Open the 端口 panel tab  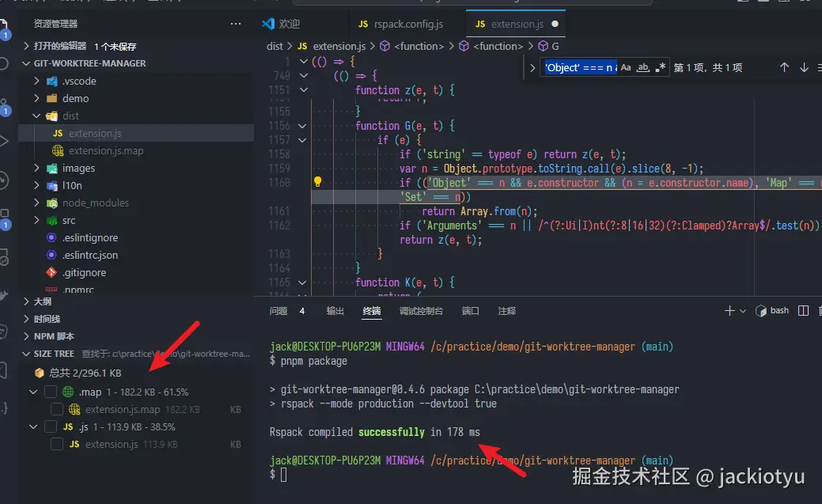pos(470,311)
